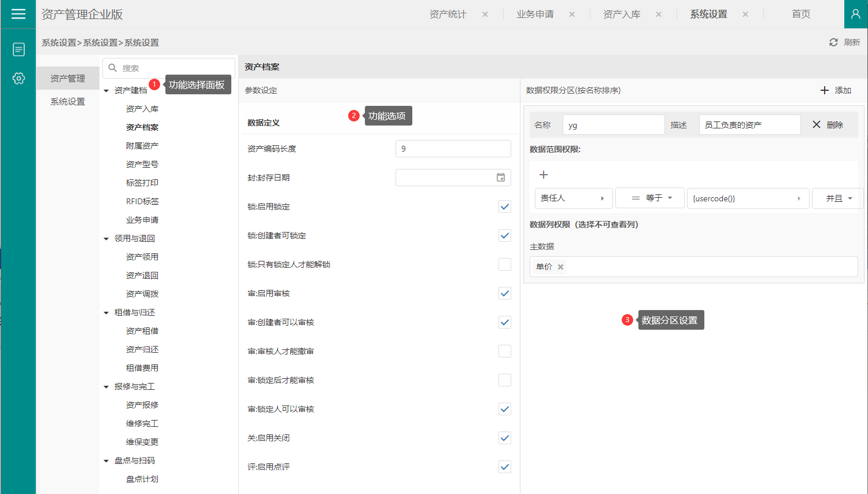Switch to the 系统设置 tab
Image resolution: width=868 pixels, height=494 pixels.
(708, 14)
